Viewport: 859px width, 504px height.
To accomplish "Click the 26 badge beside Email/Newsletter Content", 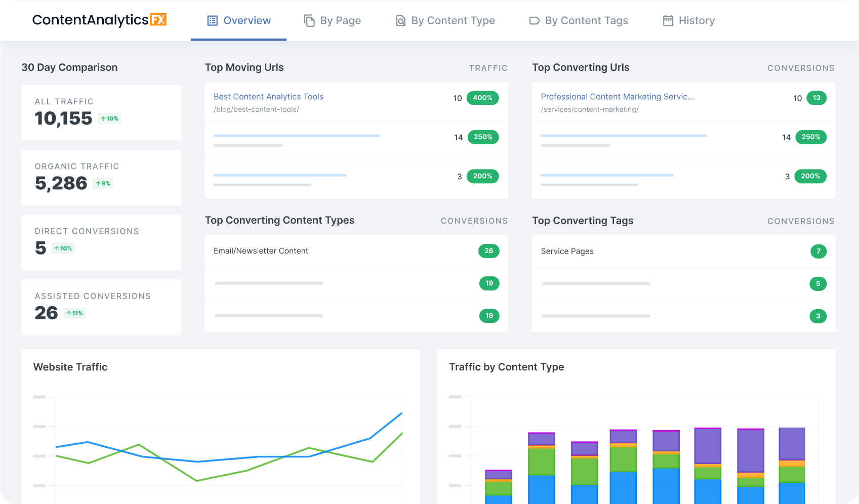I will click(x=488, y=251).
